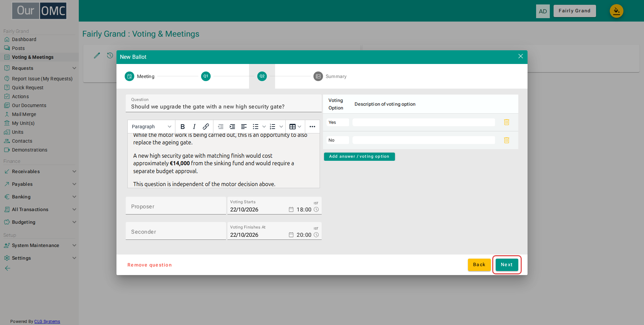
Task: Click the yellow user avatar icon
Action: [617, 11]
